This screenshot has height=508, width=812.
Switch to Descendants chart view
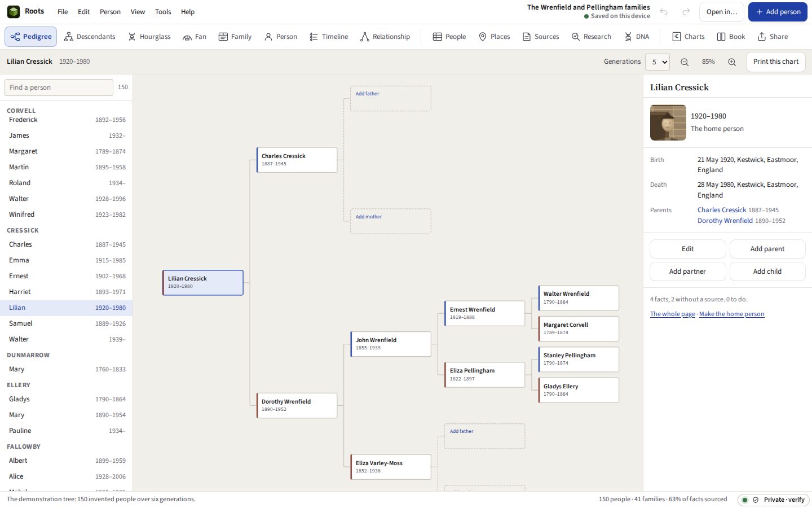[x=90, y=37]
